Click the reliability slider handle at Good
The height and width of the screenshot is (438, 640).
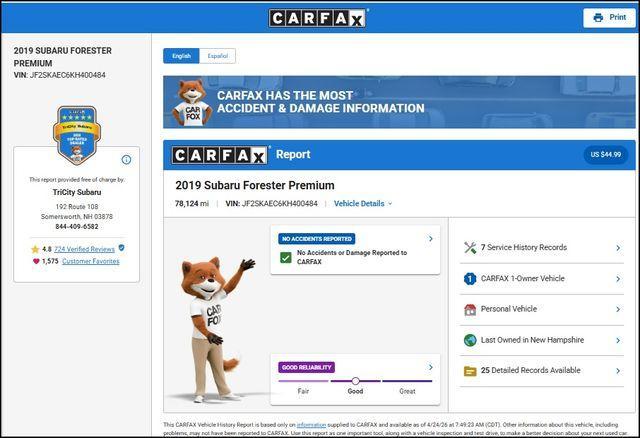356,381
